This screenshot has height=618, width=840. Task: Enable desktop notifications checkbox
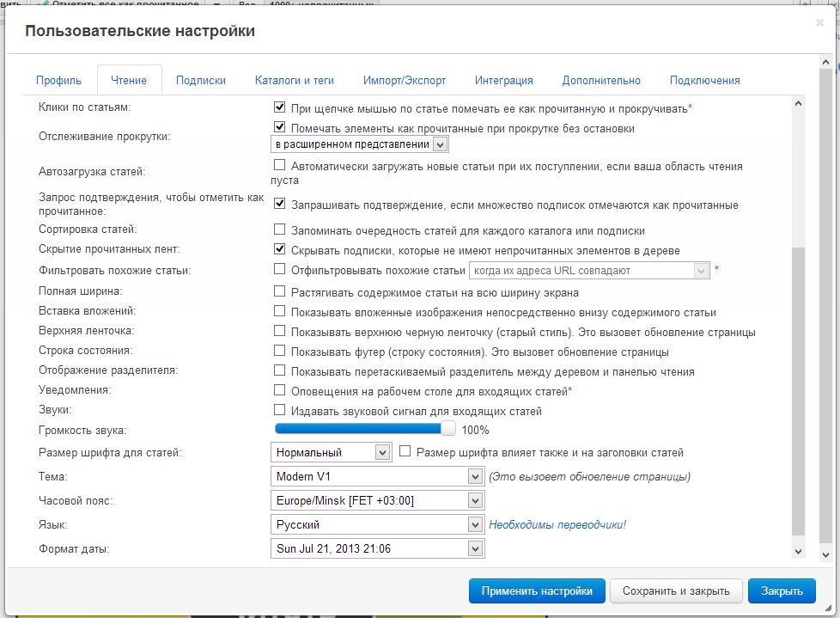[280, 389]
